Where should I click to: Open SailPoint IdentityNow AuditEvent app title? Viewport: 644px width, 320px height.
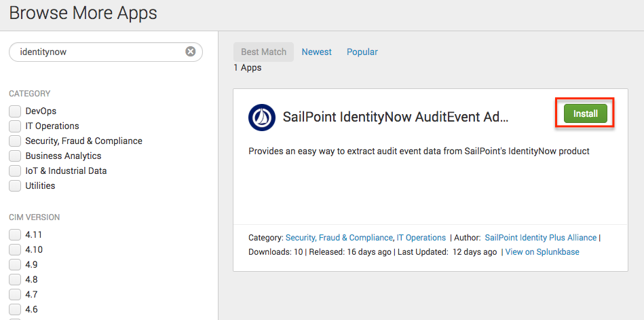click(396, 118)
